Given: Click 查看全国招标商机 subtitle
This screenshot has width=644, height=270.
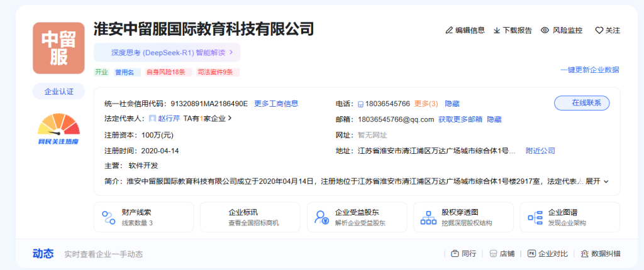Looking at the screenshot, I should click(x=253, y=224).
